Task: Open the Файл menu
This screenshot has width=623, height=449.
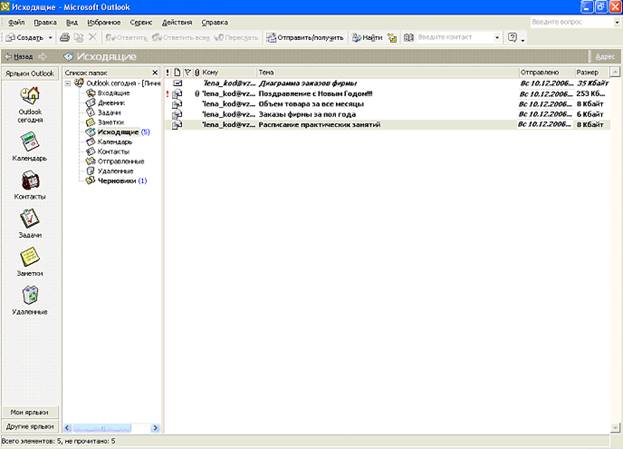Action: pyautogui.click(x=16, y=23)
